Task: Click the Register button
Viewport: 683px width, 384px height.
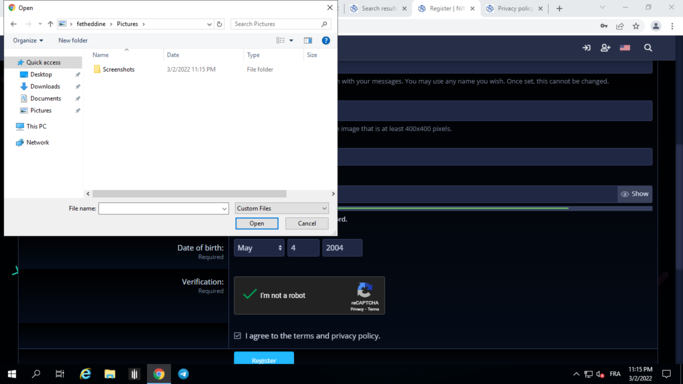Action: pyautogui.click(x=264, y=358)
